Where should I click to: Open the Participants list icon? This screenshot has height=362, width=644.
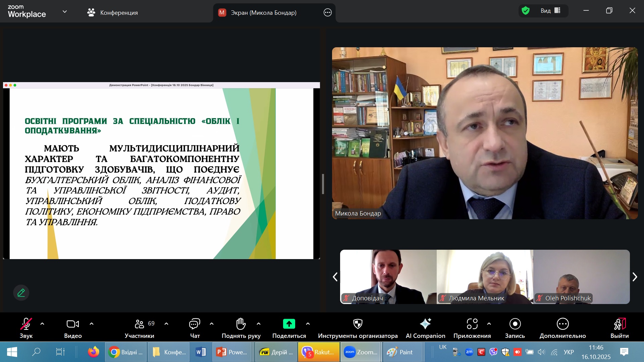coord(139,324)
